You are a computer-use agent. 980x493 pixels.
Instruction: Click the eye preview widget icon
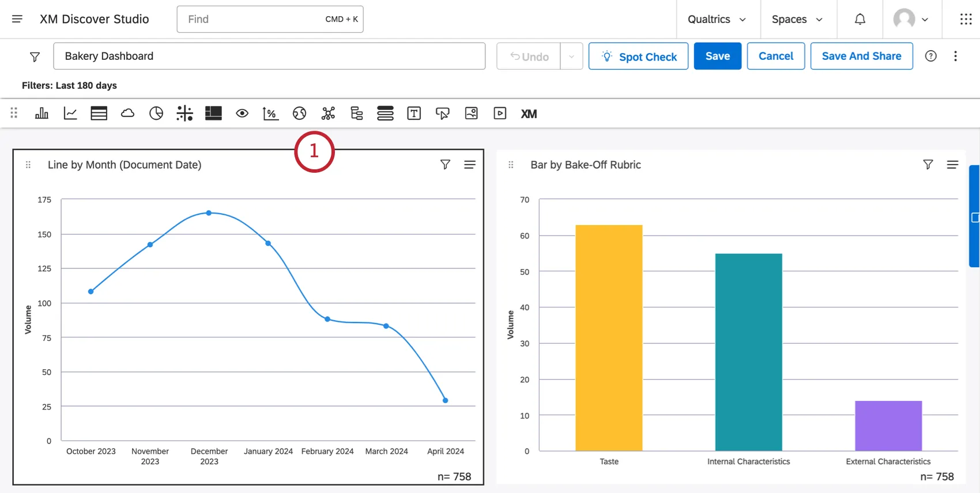coord(242,113)
